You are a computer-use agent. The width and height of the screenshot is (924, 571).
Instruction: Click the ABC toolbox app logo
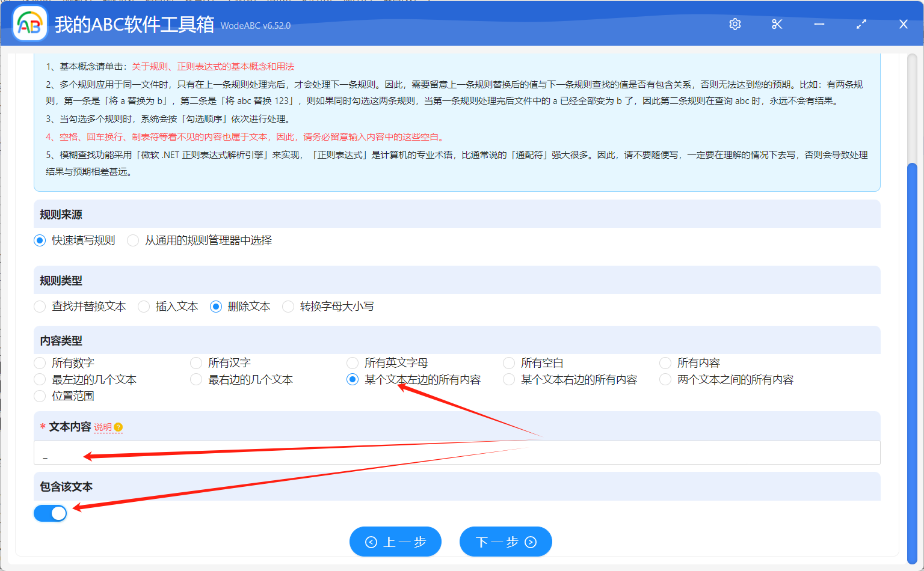tap(30, 24)
